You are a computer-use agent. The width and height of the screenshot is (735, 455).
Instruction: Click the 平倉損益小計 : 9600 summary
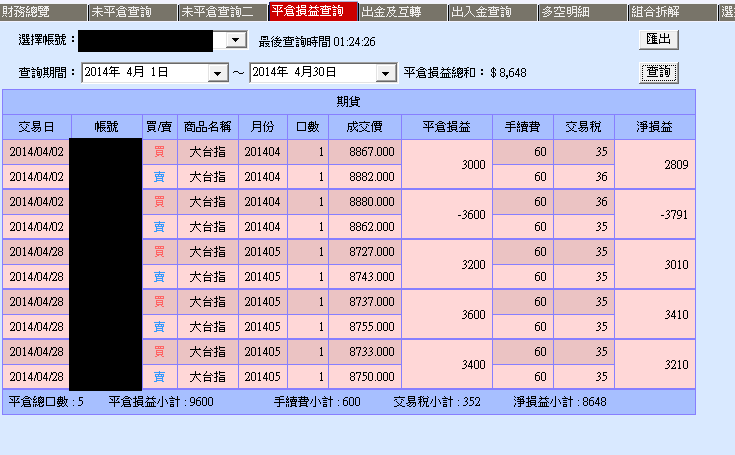(x=161, y=402)
